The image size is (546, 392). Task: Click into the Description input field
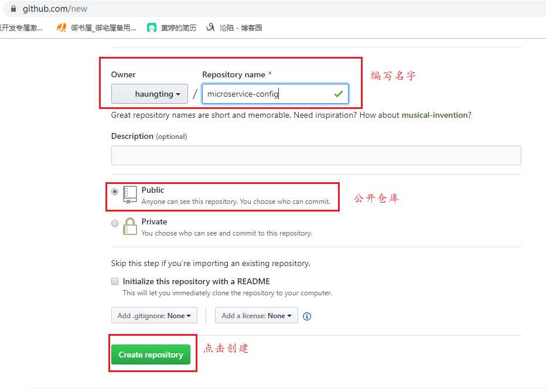316,155
